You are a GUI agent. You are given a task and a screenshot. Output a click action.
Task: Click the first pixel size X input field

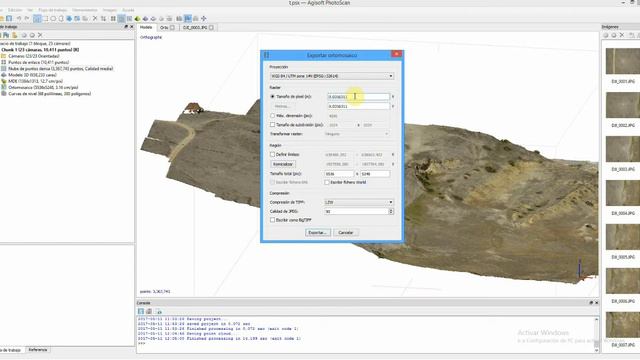[x=358, y=97]
